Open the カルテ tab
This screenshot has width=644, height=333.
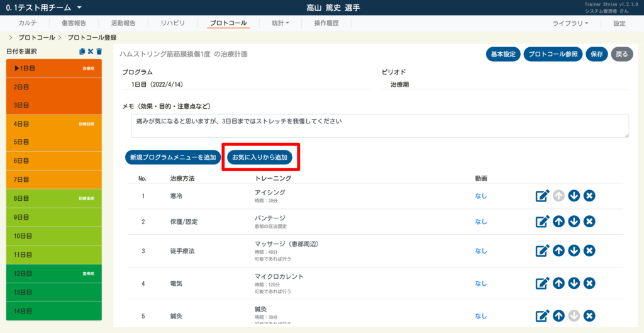tap(28, 23)
